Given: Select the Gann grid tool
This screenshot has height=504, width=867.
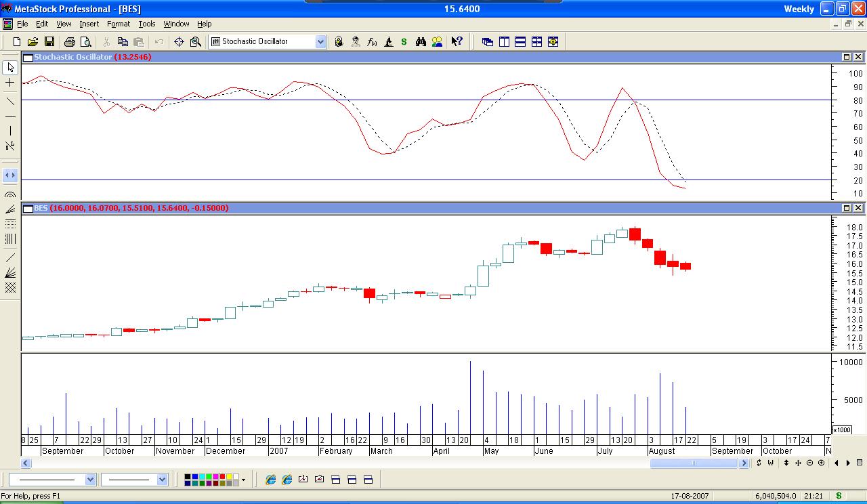Looking at the screenshot, I should pos(10,287).
